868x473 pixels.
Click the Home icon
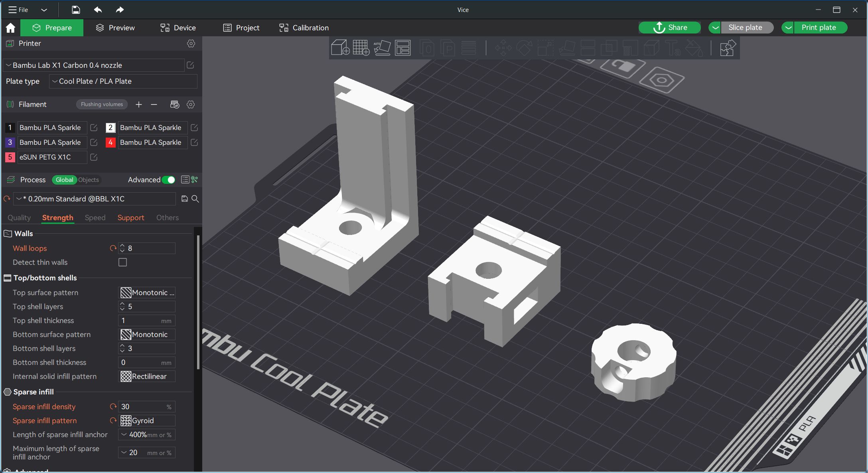coord(11,28)
